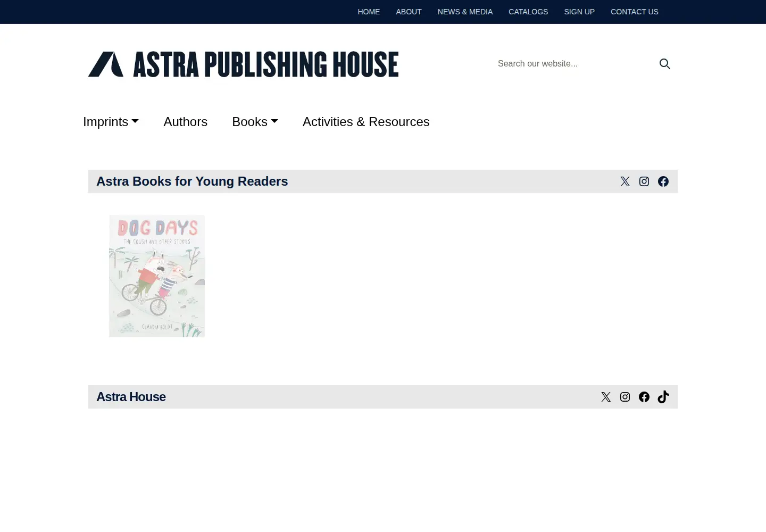This screenshot has height=532, width=766.
Task: Open NEWS & MEDIA page
Action: click(x=465, y=12)
